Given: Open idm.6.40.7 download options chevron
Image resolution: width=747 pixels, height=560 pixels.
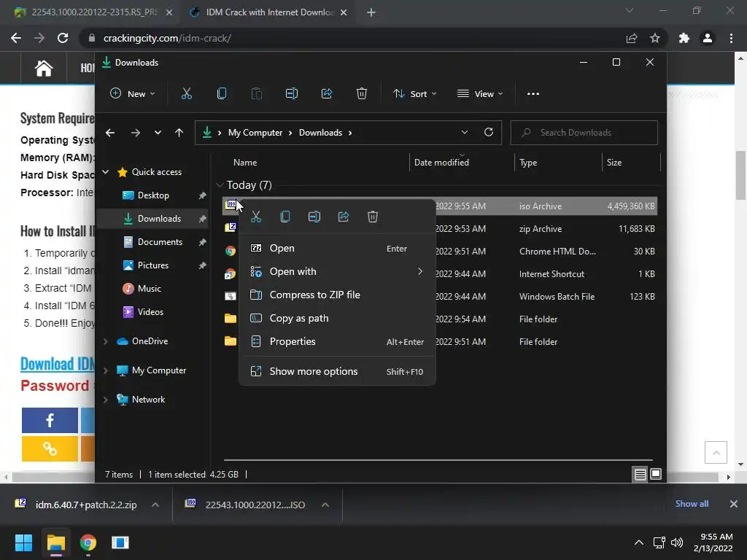Looking at the screenshot, I should pyautogui.click(x=155, y=505).
